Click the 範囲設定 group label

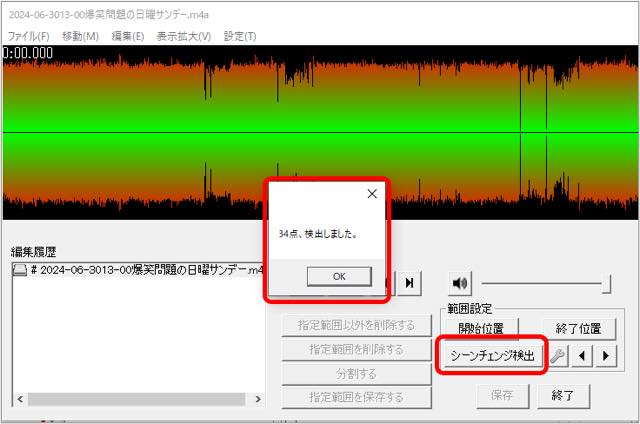[x=469, y=309]
